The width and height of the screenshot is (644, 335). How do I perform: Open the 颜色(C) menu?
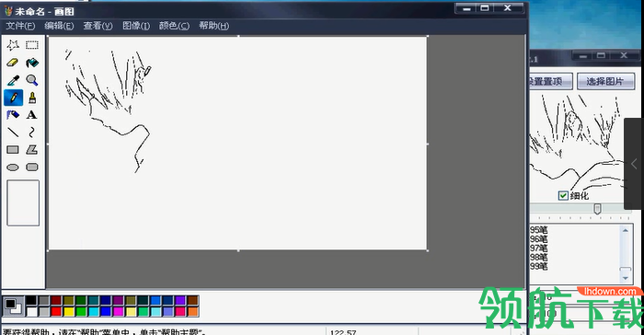coord(174,26)
